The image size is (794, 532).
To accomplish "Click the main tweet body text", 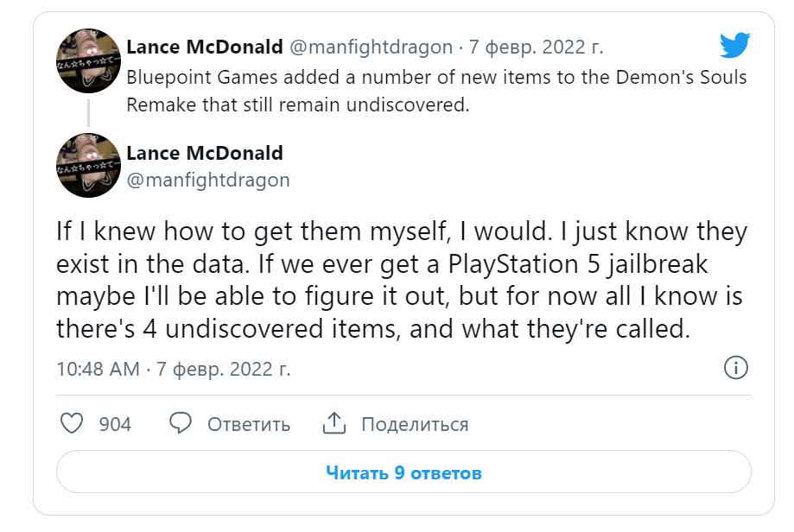I will pyautogui.click(x=402, y=281).
